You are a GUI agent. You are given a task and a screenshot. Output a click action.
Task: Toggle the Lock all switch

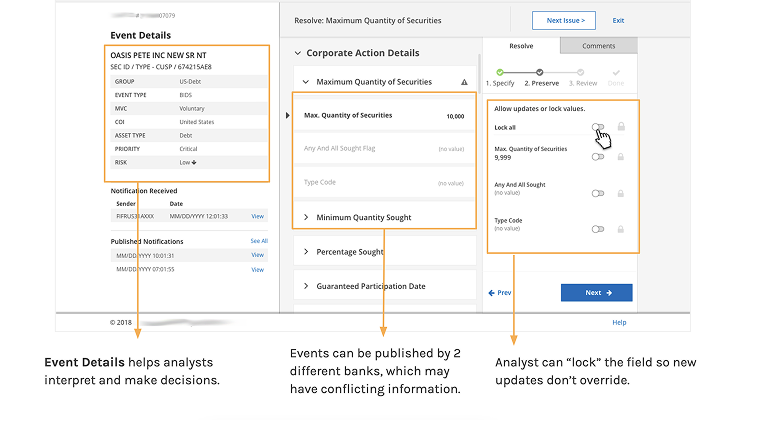pyautogui.click(x=598, y=127)
